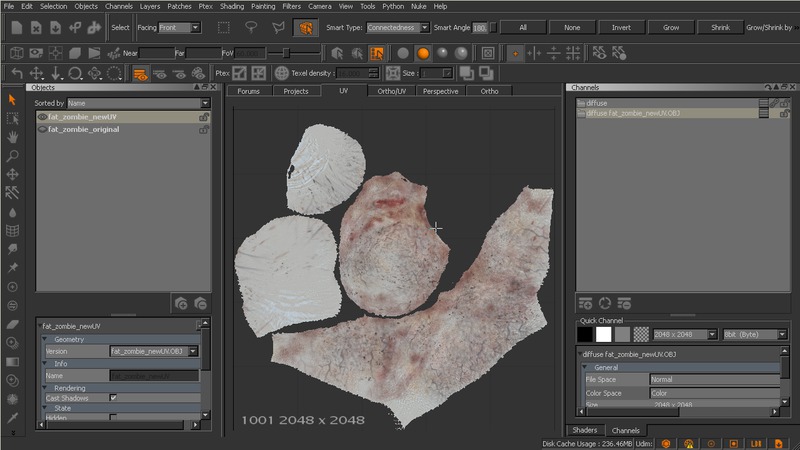Click the white Quick Channel color swatch
This screenshot has height=450, width=800.
click(604, 334)
